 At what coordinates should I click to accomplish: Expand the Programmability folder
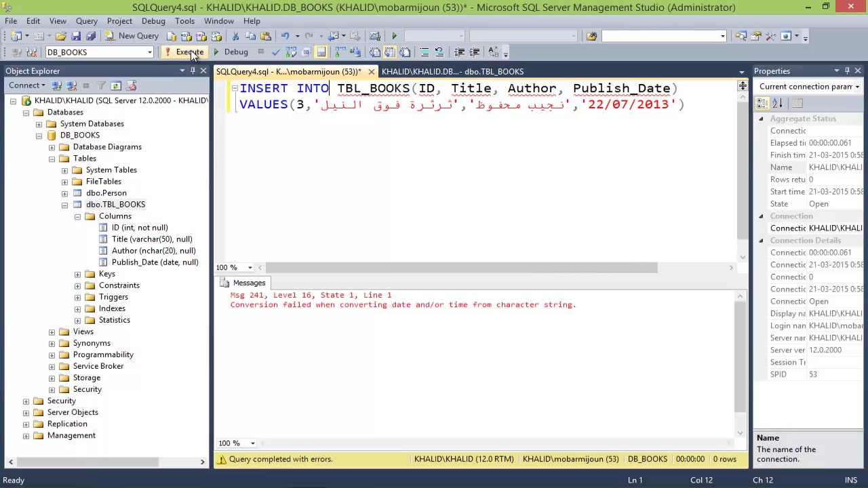pyautogui.click(x=52, y=354)
